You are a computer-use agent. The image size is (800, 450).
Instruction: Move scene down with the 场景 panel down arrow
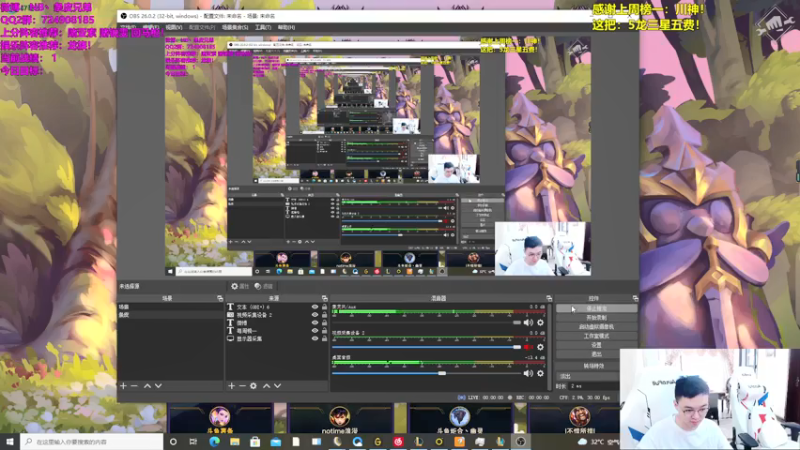[x=158, y=386]
